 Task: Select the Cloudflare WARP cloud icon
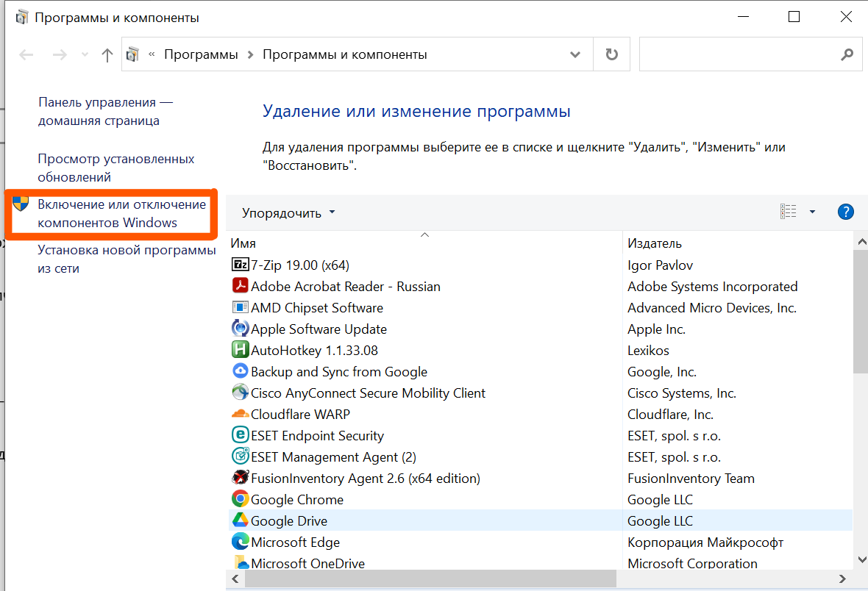[x=240, y=414]
